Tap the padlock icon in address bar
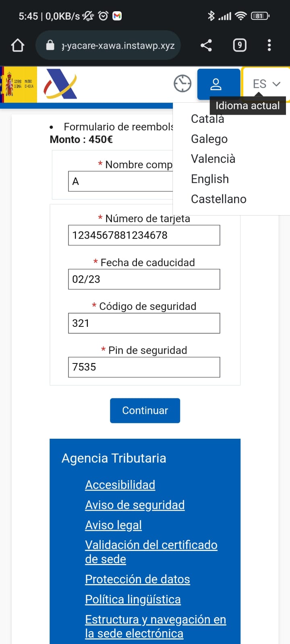Viewport: 290px width, 644px height. pos(50,45)
